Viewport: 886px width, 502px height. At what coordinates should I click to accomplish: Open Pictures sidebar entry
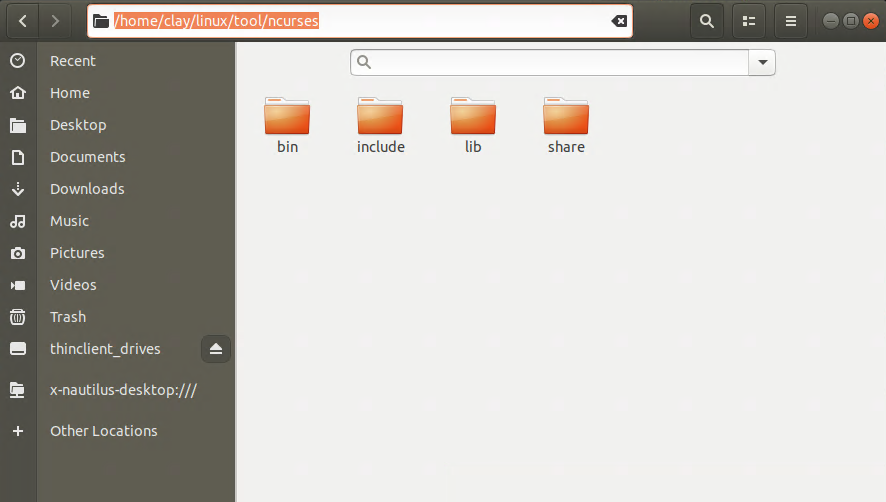[77, 253]
